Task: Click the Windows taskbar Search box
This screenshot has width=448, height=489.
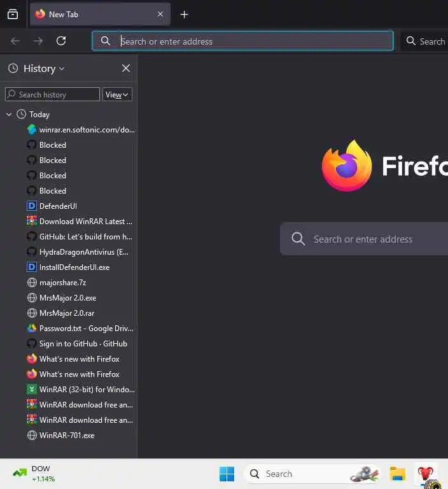Action: pos(312,474)
